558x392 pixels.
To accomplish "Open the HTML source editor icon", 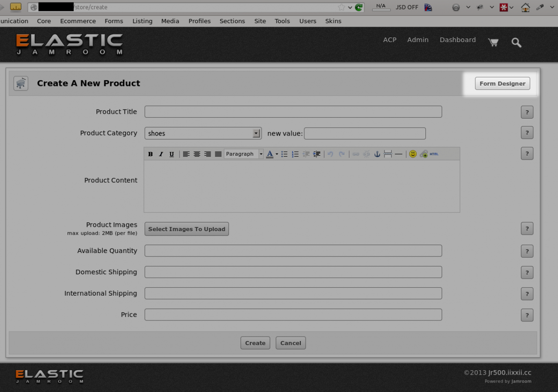I will click(x=434, y=154).
